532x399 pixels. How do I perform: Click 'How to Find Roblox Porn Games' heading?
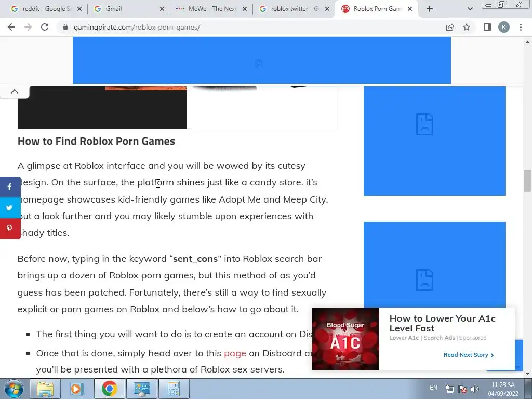pos(96,141)
